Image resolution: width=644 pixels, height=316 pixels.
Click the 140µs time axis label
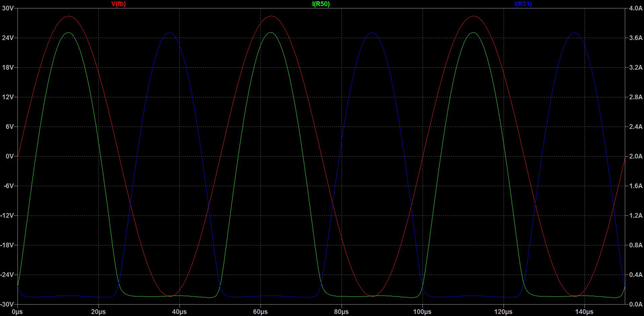click(x=585, y=312)
